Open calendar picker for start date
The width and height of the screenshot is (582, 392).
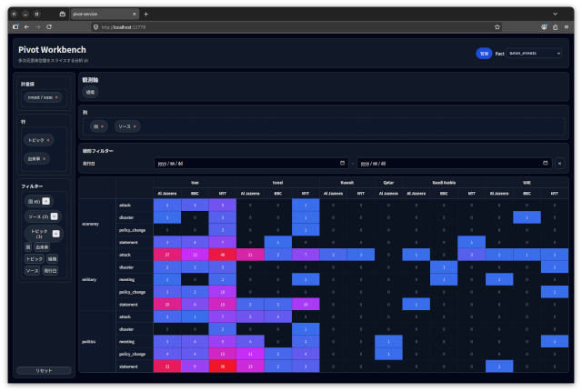[342, 163]
